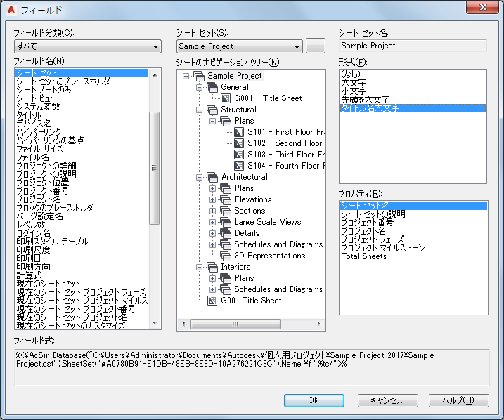Expand the Details subset node
The height and width of the screenshot is (420, 504).
tap(212, 233)
